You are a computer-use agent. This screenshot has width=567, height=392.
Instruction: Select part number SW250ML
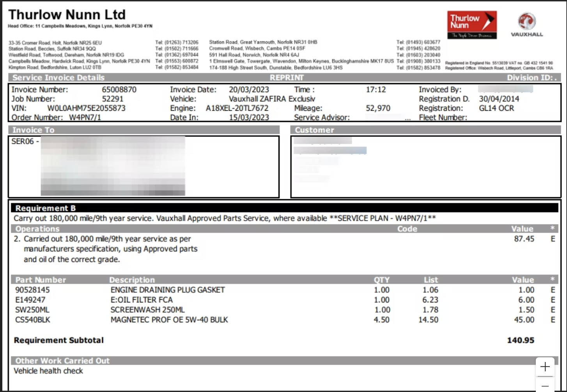(32, 310)
